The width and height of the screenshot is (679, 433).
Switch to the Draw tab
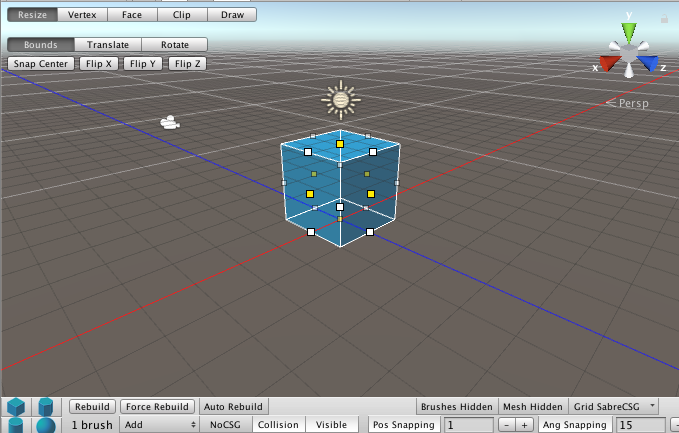click(x=233, y=15)
